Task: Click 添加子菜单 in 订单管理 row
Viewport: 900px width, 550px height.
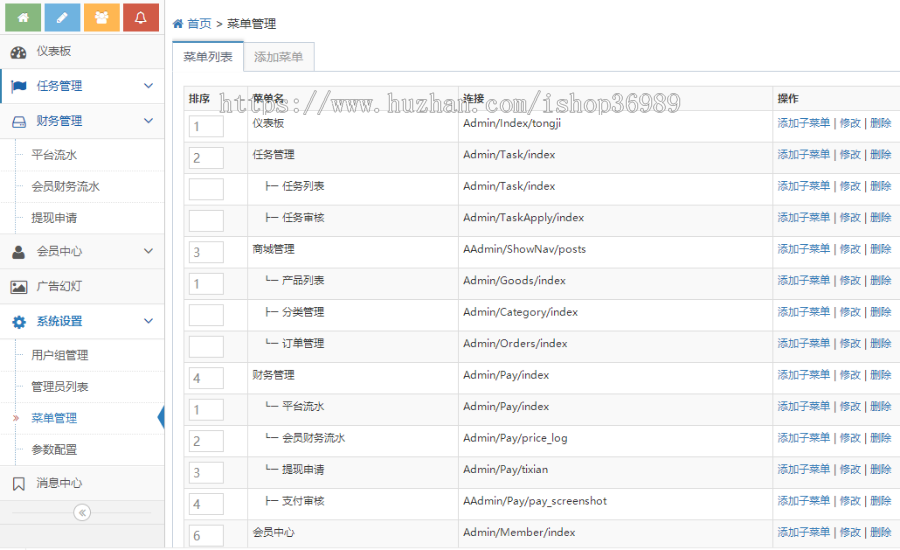Action: point(804,343)
